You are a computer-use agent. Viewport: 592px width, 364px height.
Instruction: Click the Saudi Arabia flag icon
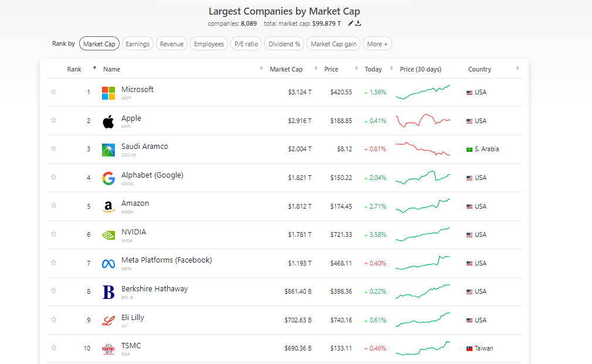click(469, 149)
